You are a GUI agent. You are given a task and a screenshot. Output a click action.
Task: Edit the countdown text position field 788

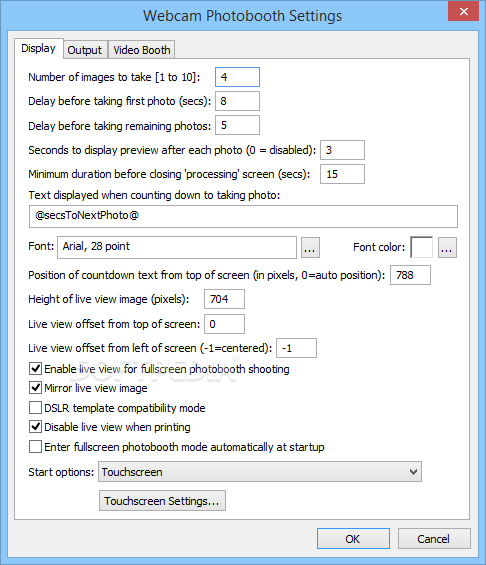410,275
